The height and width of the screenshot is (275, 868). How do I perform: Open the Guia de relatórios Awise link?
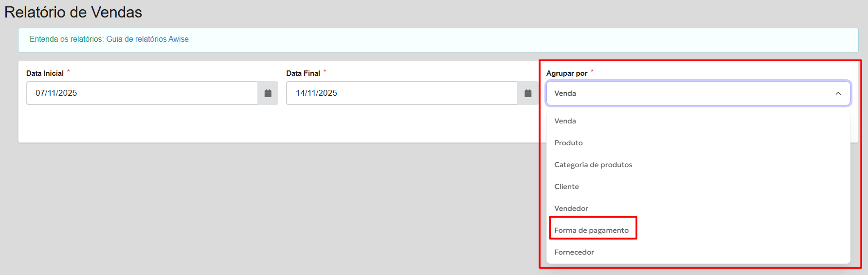[x=147, y=39]
